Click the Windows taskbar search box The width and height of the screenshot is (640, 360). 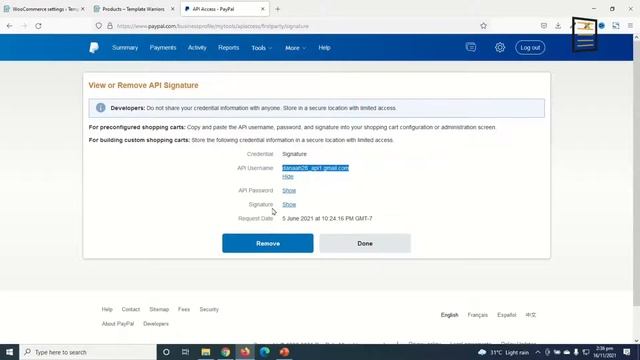[x=88, y=352]
